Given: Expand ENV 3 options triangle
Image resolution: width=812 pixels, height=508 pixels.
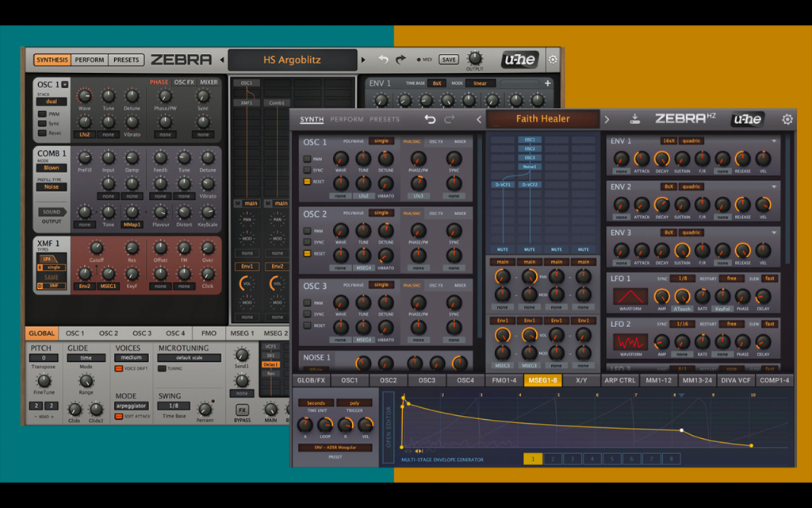Looking at the screenshot, I should click(x=774, y=233).
